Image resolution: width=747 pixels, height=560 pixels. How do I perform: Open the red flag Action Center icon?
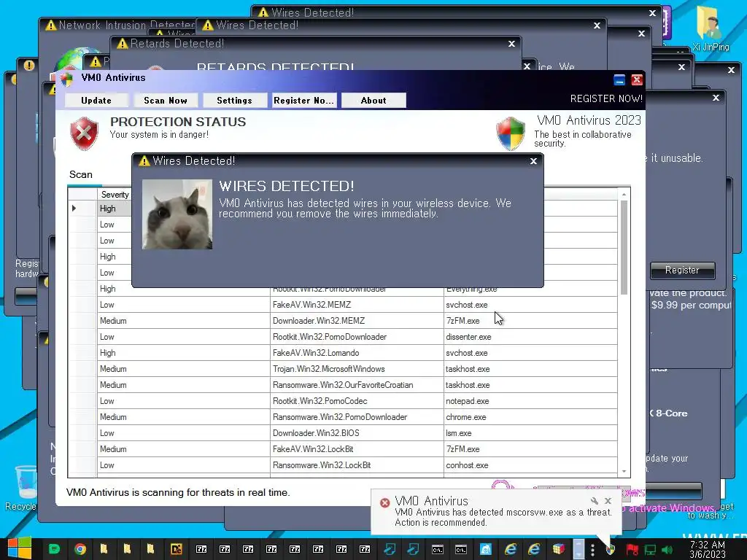[x=632, y=550]
